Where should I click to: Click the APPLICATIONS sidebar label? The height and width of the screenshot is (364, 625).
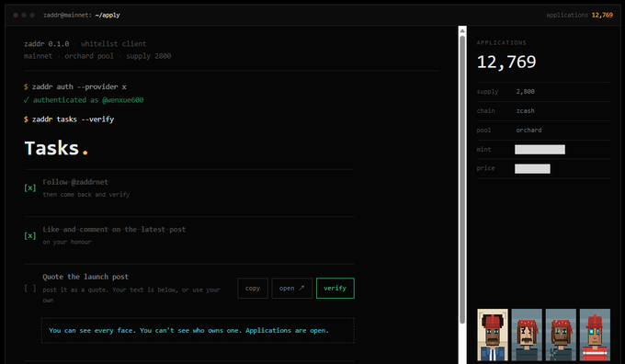click(502, 42)
